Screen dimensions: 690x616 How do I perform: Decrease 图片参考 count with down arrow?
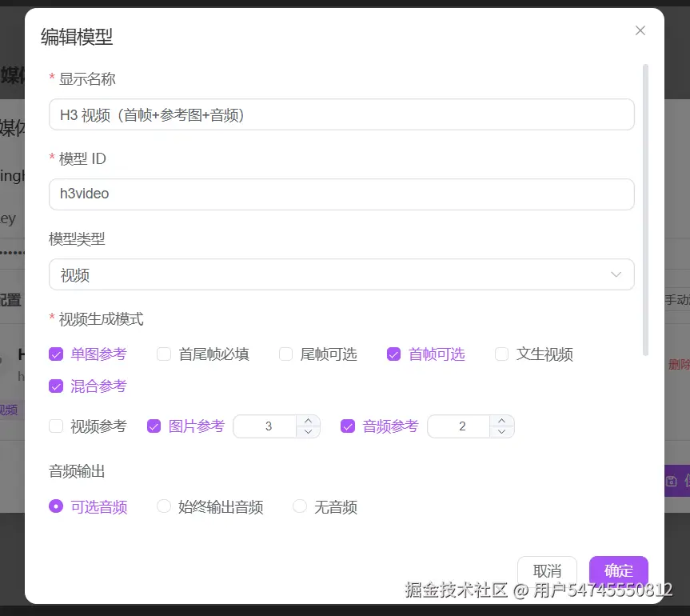pos(308,432)
